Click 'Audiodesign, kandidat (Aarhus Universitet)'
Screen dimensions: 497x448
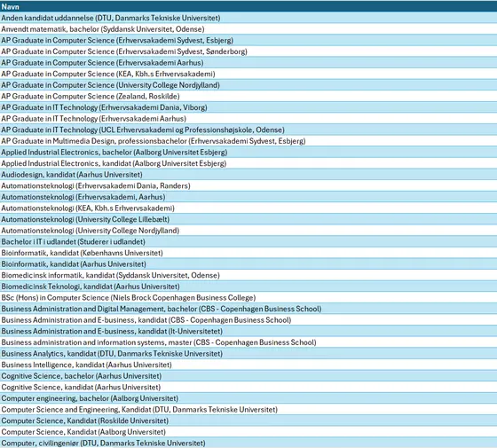[248, 175]
